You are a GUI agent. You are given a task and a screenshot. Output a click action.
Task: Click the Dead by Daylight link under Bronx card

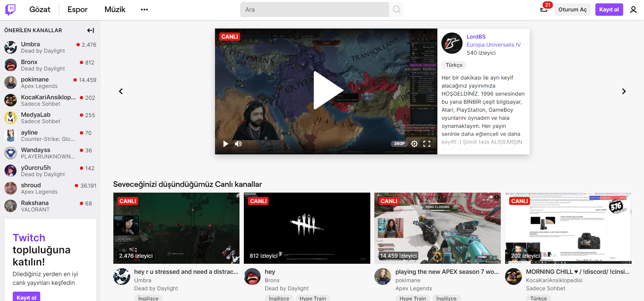287,288
